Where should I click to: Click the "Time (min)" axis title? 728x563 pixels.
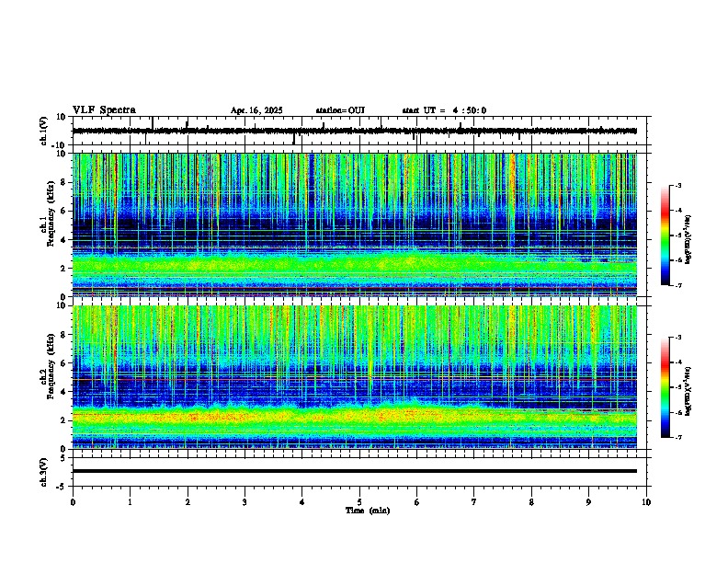pyautogui.click(x=368, y=511)
